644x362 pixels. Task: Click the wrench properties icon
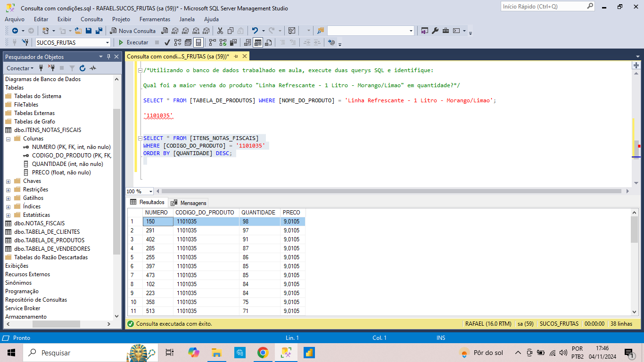click(435, 31)
